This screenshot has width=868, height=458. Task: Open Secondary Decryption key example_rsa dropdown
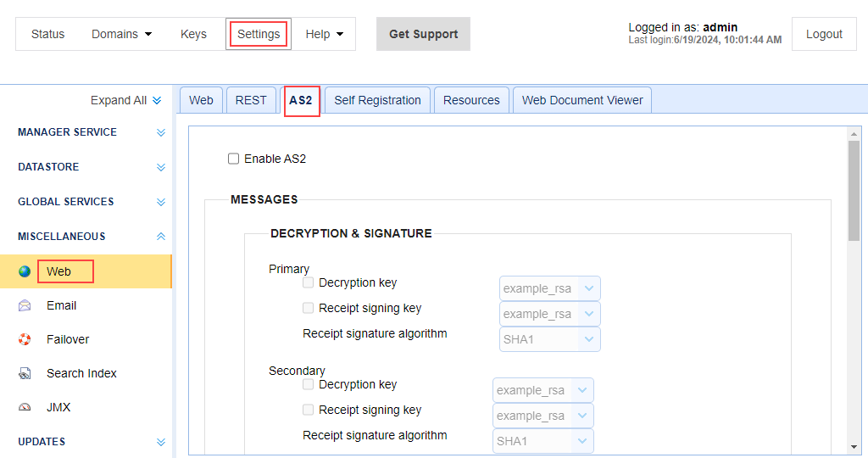(542, 390)
